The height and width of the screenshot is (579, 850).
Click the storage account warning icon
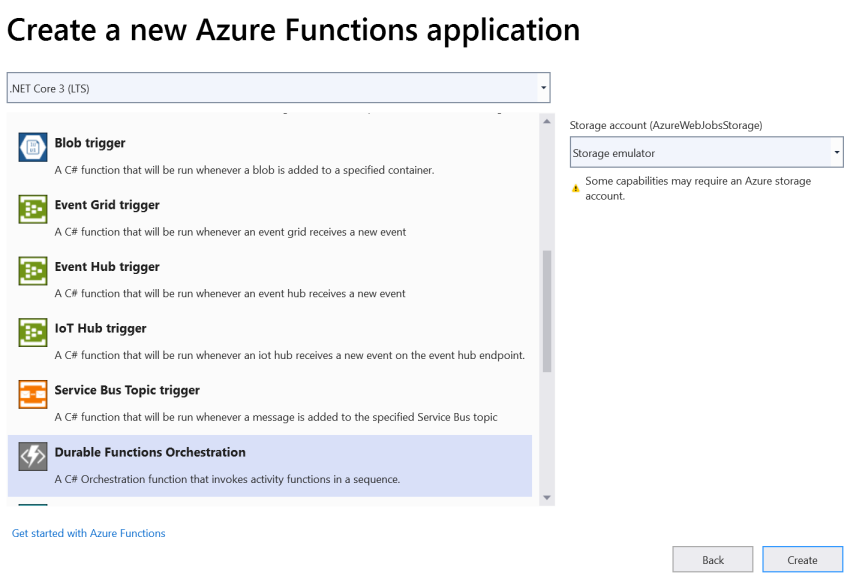[574, 186]
